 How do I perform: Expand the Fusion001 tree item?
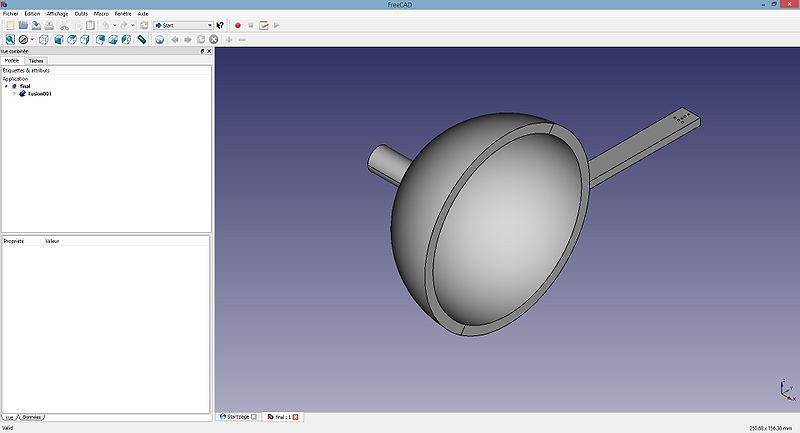coord(14,94)
